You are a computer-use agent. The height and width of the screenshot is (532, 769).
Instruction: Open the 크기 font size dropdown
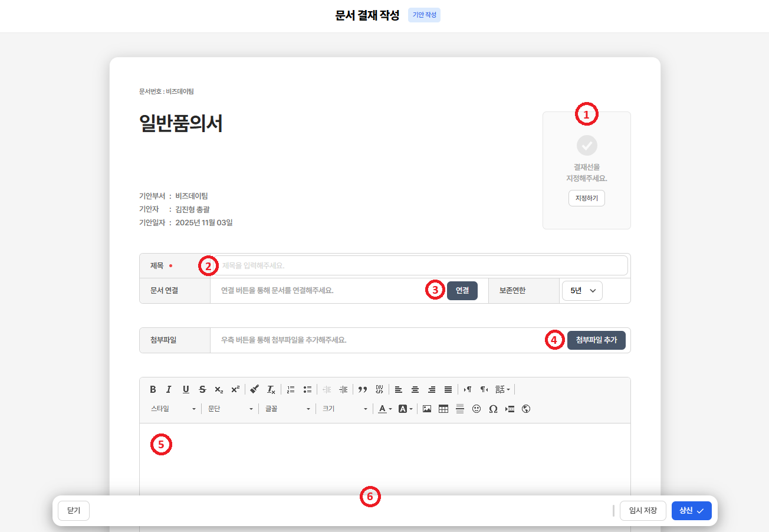pos(344,409)
